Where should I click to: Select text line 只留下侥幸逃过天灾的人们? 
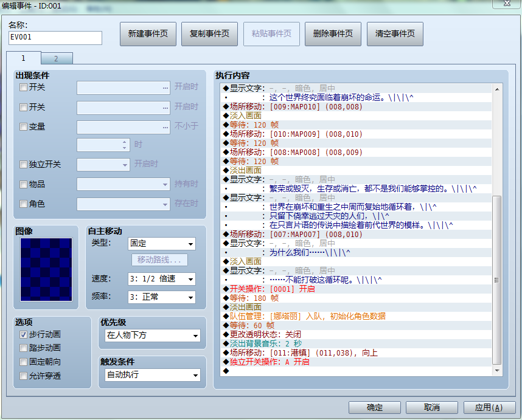356,216
